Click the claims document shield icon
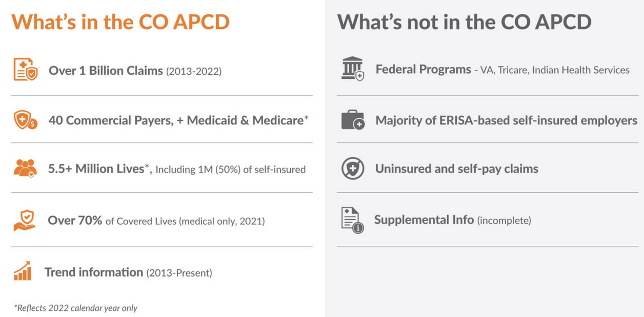Screen dimensions: 644x317 coord(25,69)
